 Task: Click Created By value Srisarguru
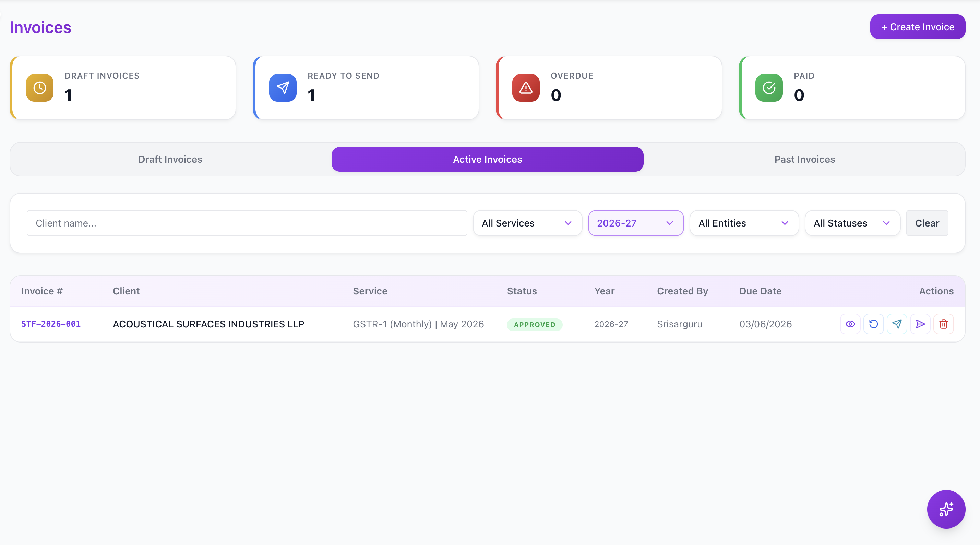tap(680, 324)
